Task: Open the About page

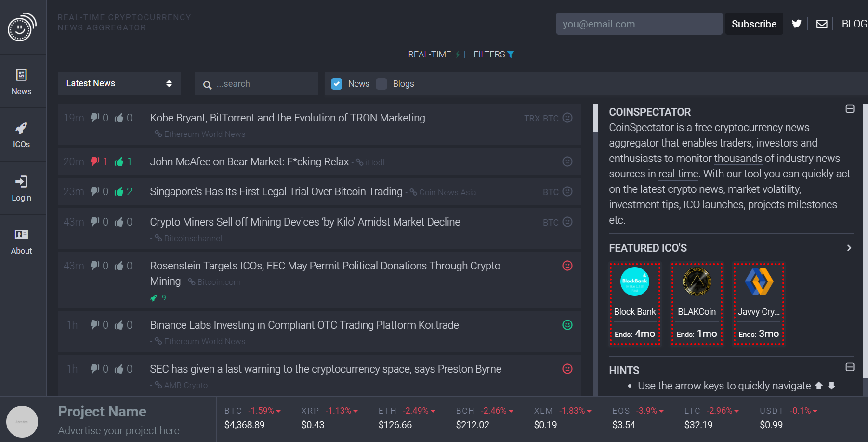Action: click(x=22, y=241)
